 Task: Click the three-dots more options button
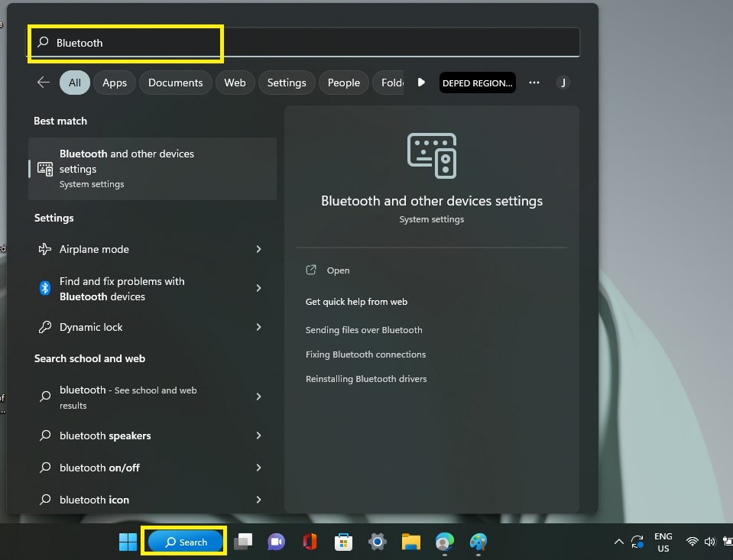point(534,83)
